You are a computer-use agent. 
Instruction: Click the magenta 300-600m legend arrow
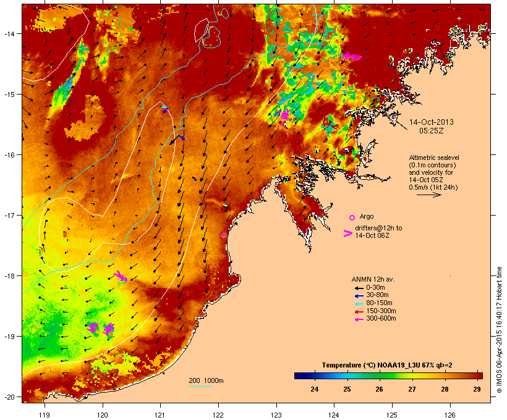(359, 319)
